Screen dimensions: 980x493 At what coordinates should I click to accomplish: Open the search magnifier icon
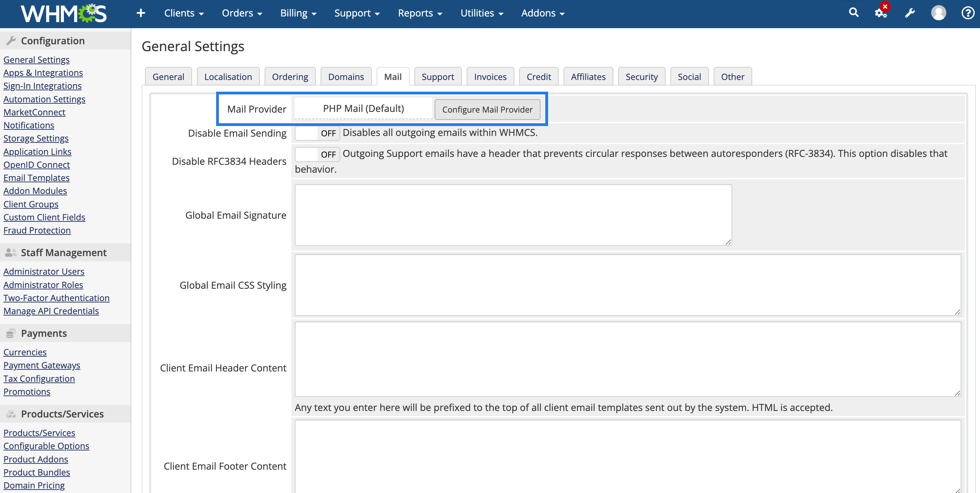[853, 13]
